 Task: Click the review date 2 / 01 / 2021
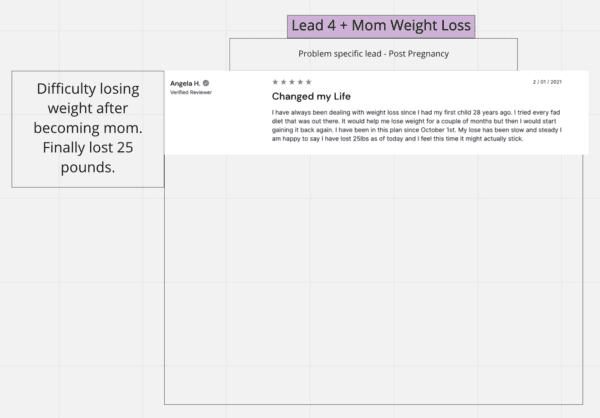547,82
